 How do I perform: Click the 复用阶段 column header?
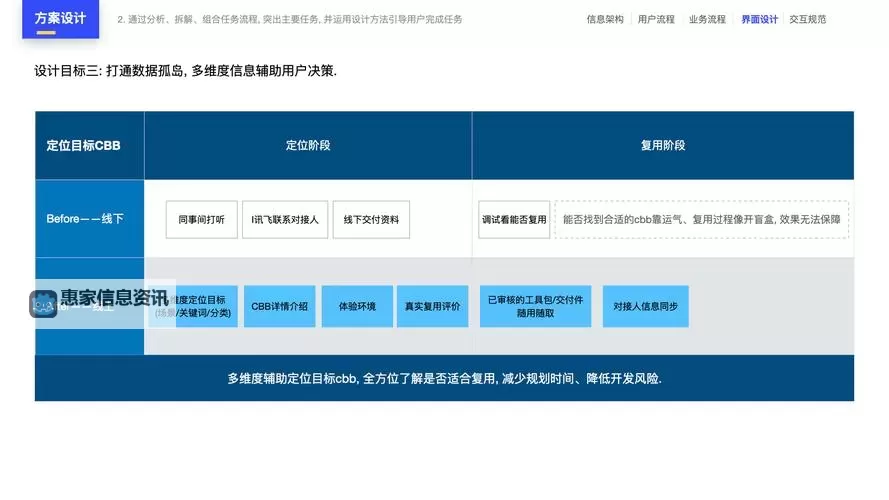click(x=663, y=145)
